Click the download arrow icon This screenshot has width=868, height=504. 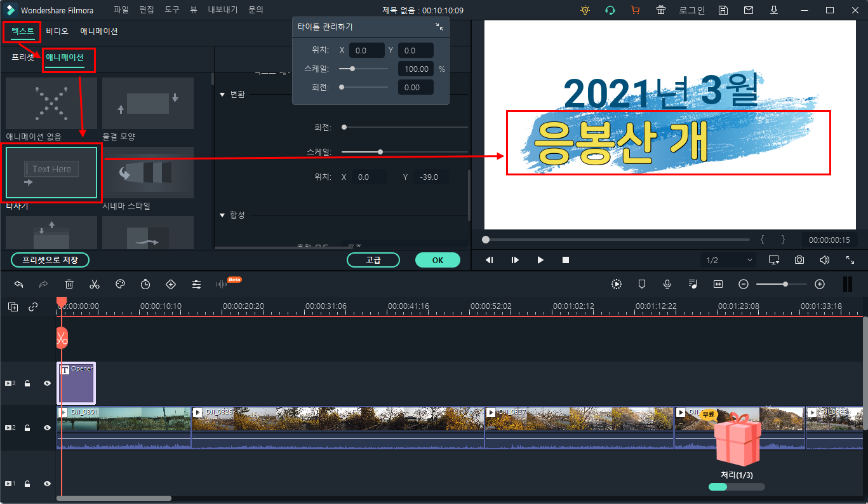[x=774, y=10]
